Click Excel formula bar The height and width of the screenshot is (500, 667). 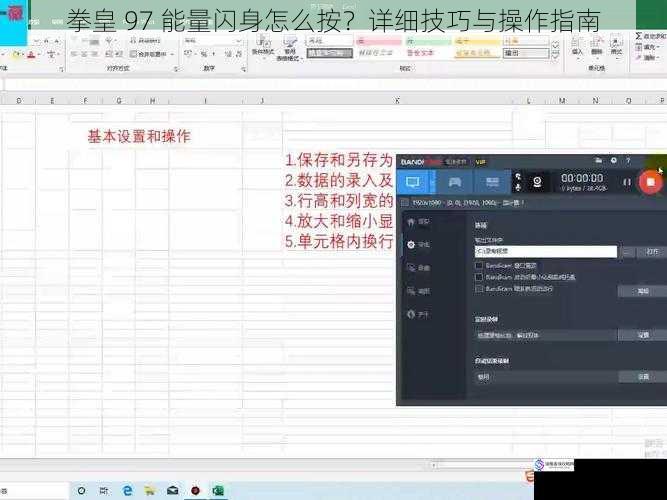click(334, 84)
